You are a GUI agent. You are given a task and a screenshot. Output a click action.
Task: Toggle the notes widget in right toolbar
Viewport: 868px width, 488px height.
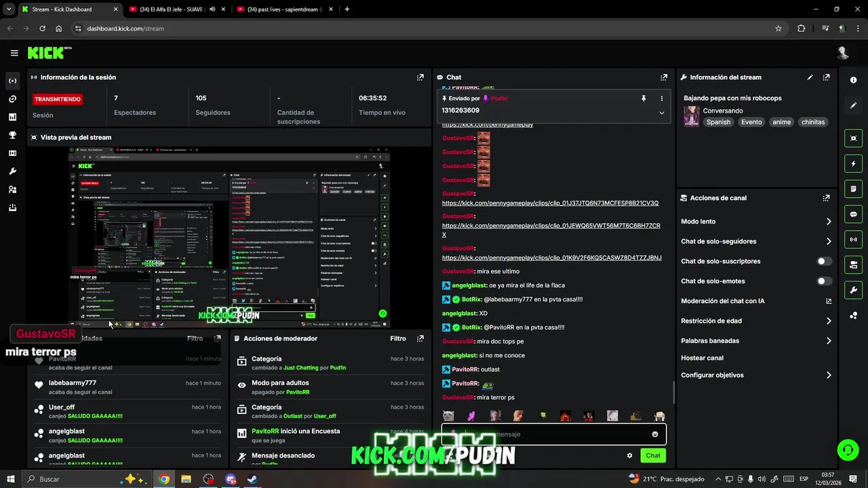(854, 188)
